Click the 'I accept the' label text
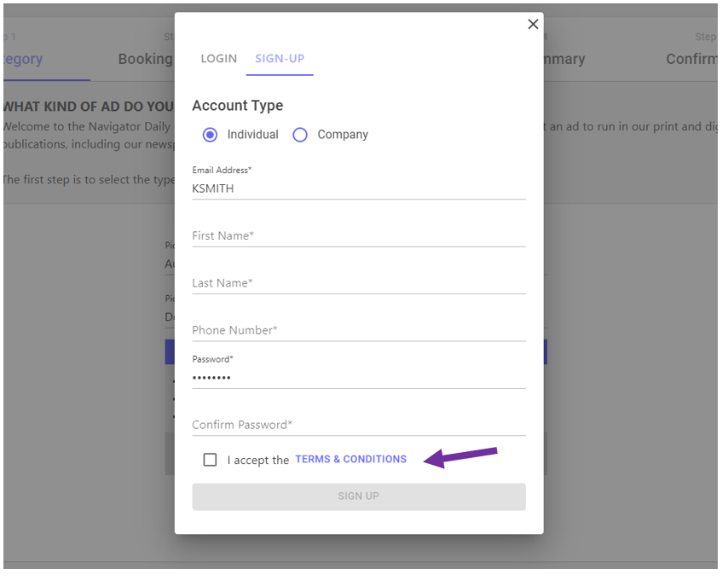The height and width of the screenshot is (580, 728). 258,461
